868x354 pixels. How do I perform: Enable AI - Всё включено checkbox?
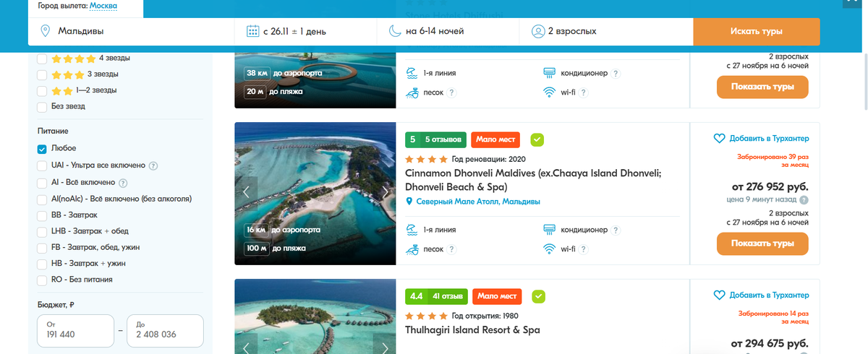42,182
